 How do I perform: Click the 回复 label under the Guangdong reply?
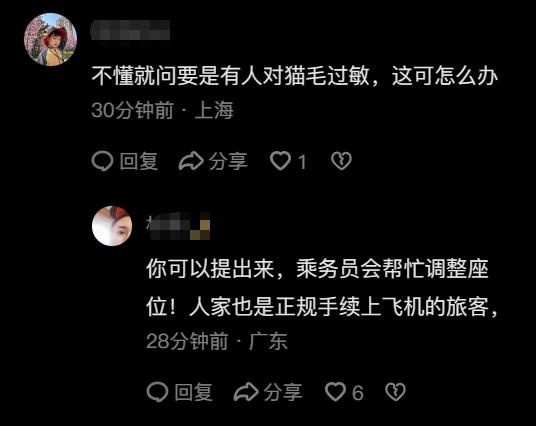193,392
